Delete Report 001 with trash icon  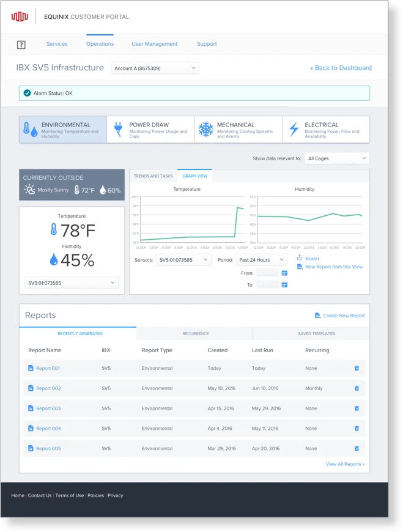[357, 368]
